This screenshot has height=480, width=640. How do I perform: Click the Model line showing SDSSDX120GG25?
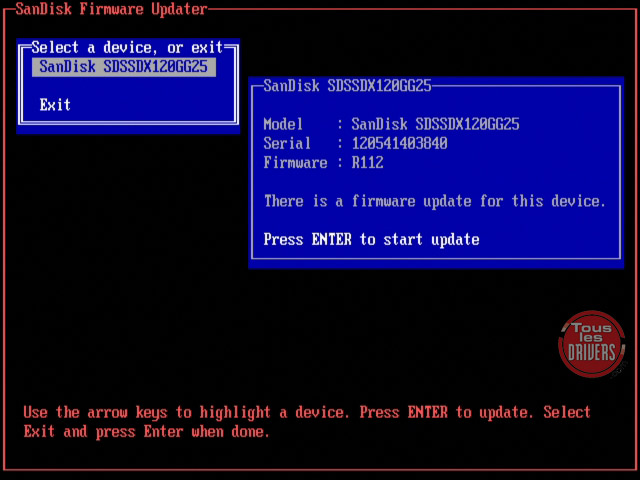point(391,124)
